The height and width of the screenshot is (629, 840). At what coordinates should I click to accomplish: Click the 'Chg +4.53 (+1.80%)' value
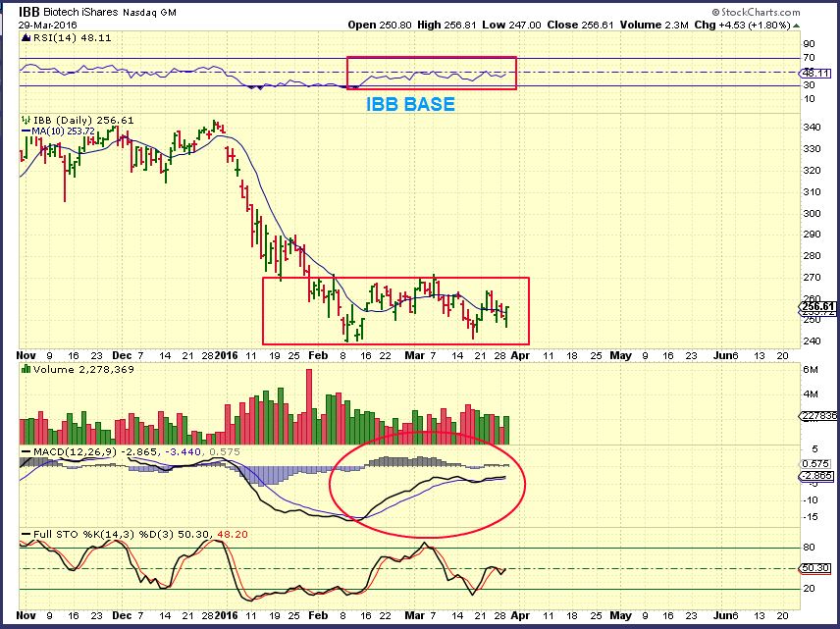tap(743, 25)
